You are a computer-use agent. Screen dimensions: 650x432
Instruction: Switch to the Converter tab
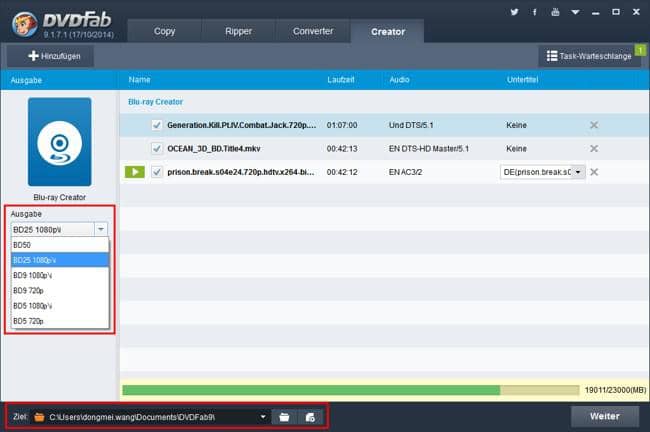[313, 31]
